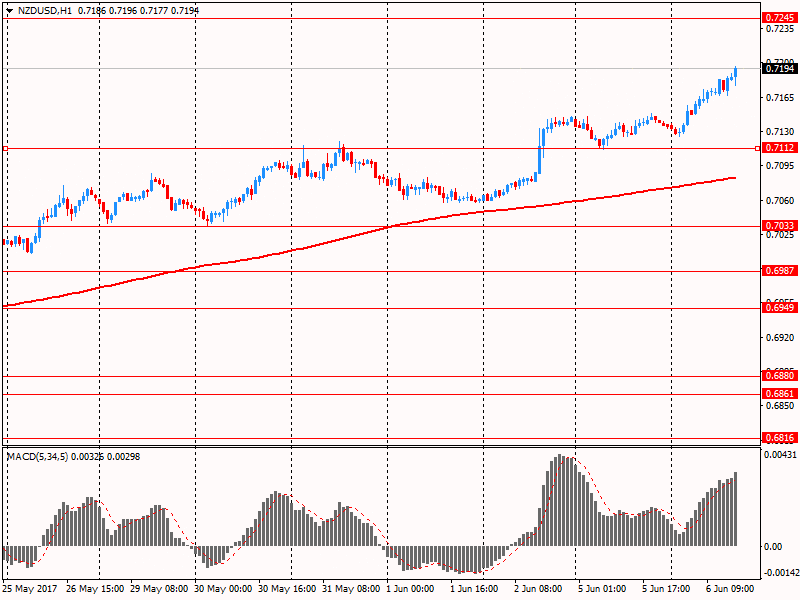
Task: Click the 2 Jun 08:00 time label
Action: 538,589
